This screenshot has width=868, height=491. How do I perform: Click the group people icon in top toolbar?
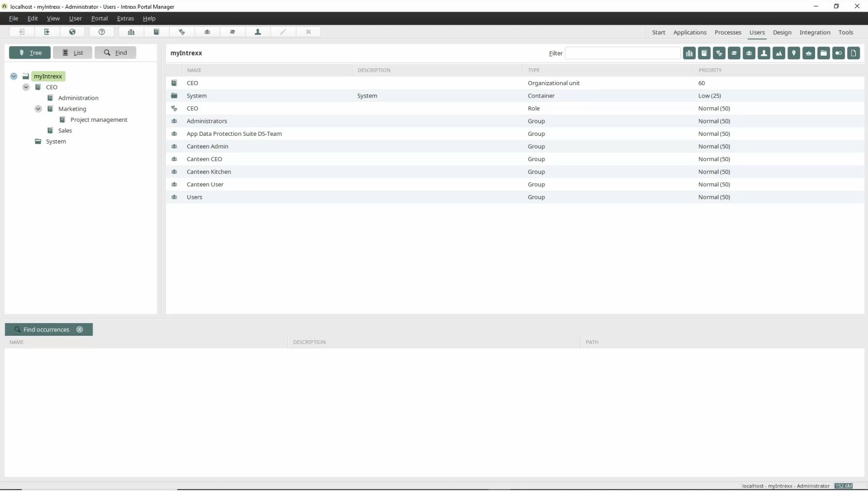coord(207,32)
